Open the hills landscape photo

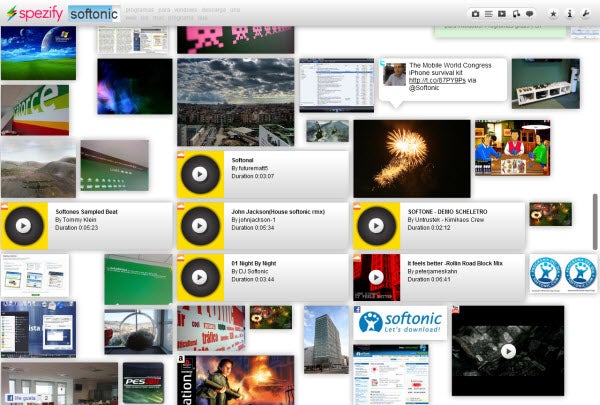[38, 168]
